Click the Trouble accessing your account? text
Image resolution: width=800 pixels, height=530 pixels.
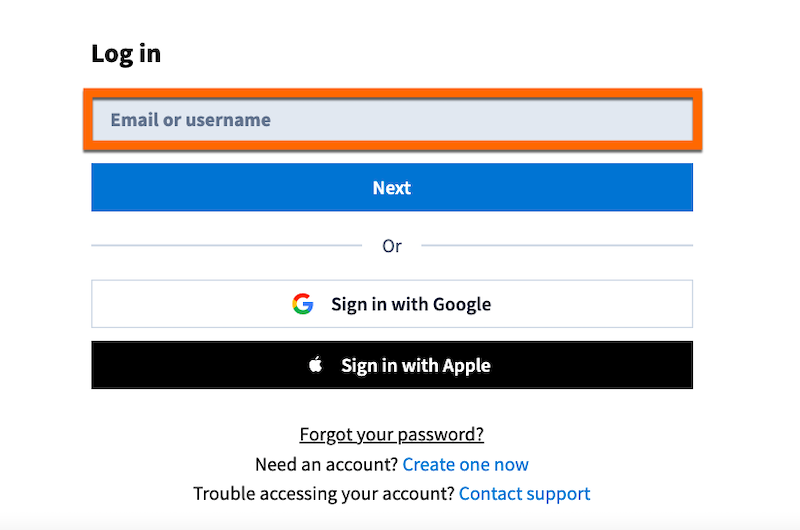323,494
